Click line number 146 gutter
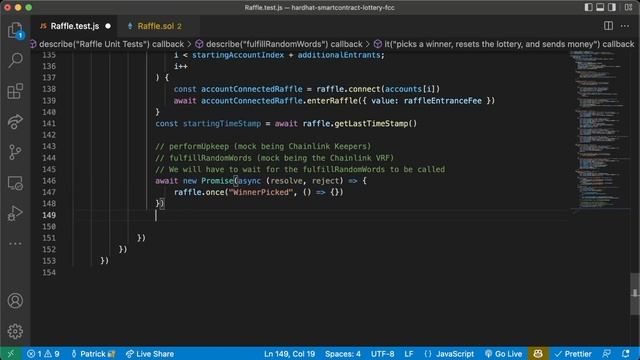Image resolution: width=640 pixels, height=360 pixels. click(x=49, y=181)
